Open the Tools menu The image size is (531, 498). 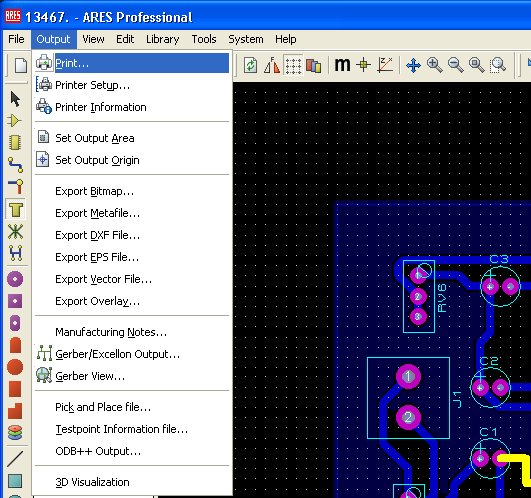(x=204, y=39)
